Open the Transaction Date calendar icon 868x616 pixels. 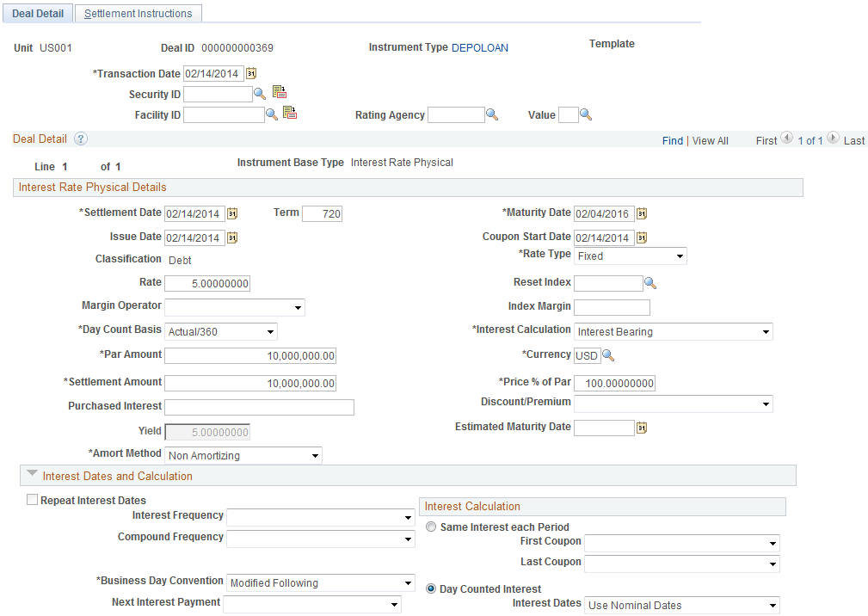pyautogui.click(x=252, y=73)
